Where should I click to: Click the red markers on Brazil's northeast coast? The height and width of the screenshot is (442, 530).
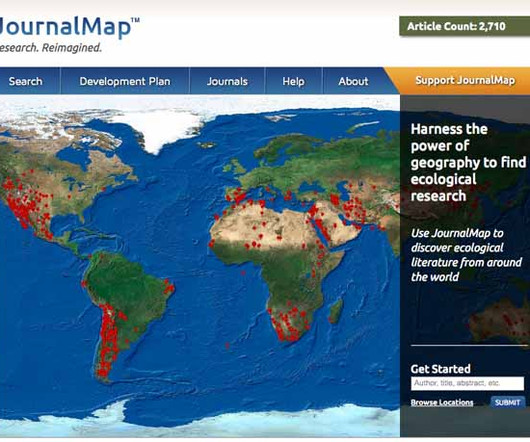click(169, 287)
